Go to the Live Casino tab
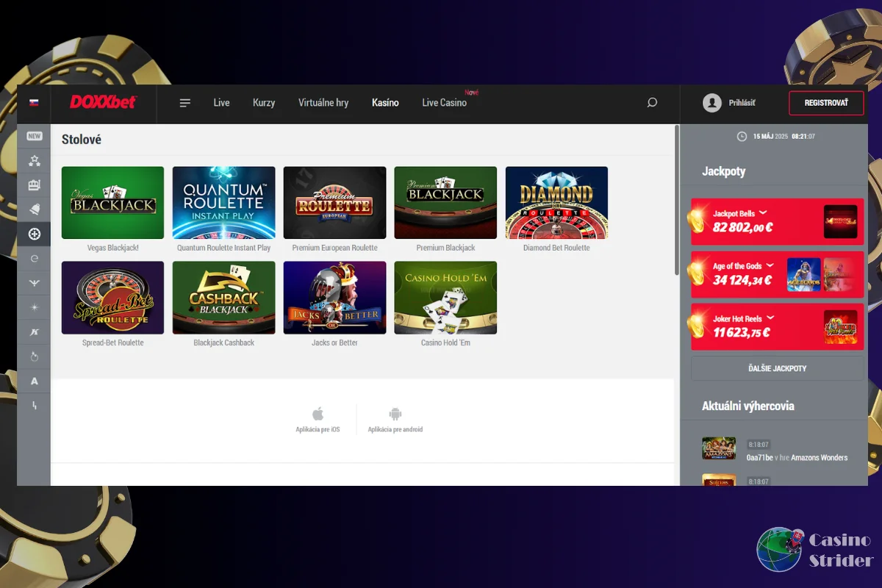Screen dimensions: 882x588 tap(444, 103)
